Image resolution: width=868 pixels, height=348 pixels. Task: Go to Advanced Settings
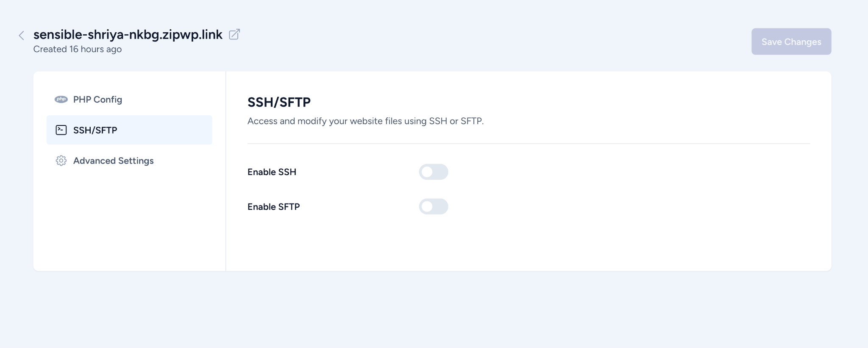pos(113,160)
